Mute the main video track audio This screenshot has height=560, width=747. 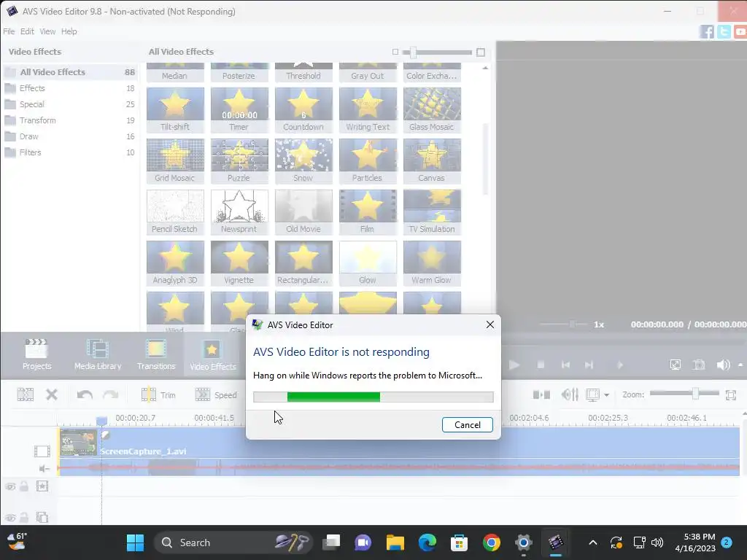44,469
